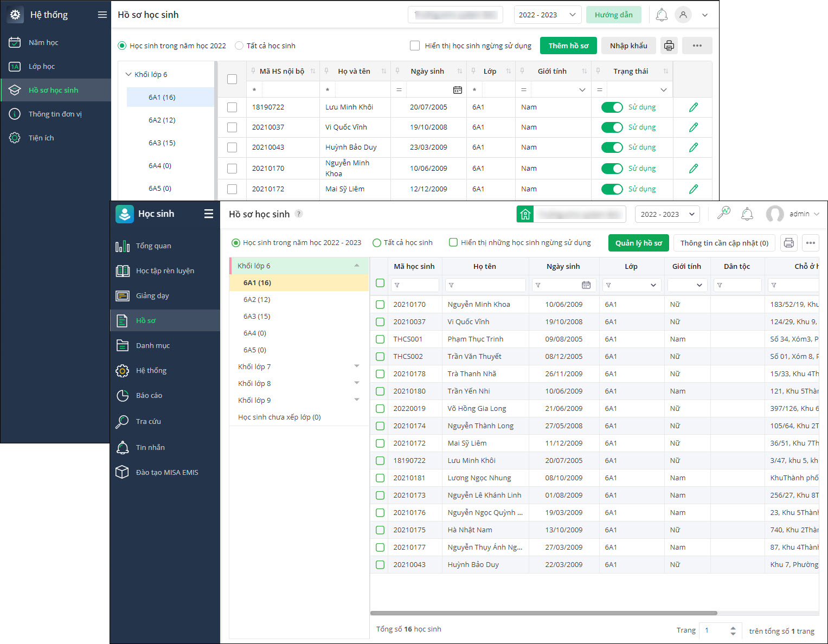Screen dimensions: 828x644
Task: Click the Thêm hồ sơ button
Action: click(568, 46)
